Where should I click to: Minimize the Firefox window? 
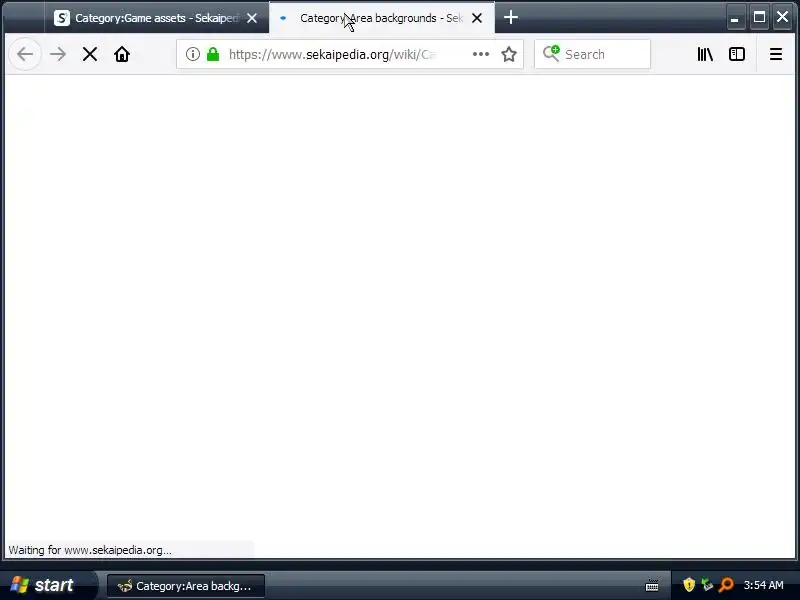click(x=735, y=18)
